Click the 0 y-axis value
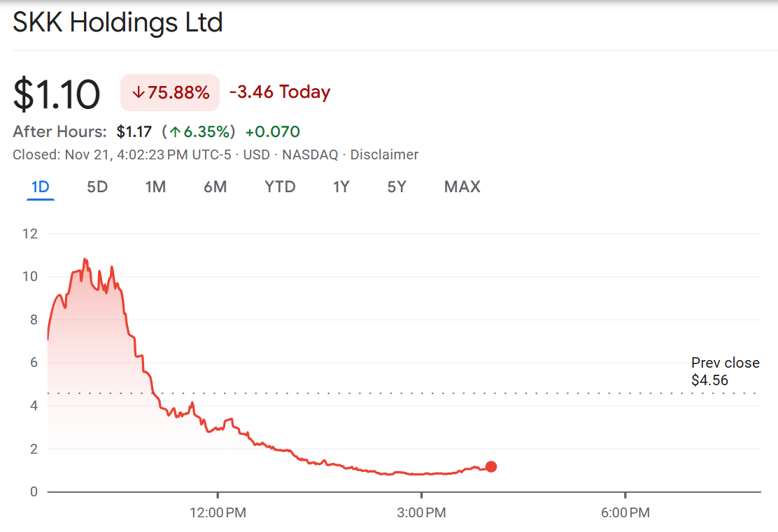This screenshot has width=778, height=532. point(34,492)
